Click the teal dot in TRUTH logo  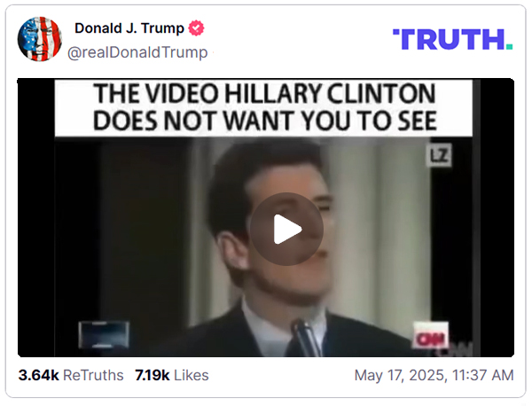[x=509, y=47]
